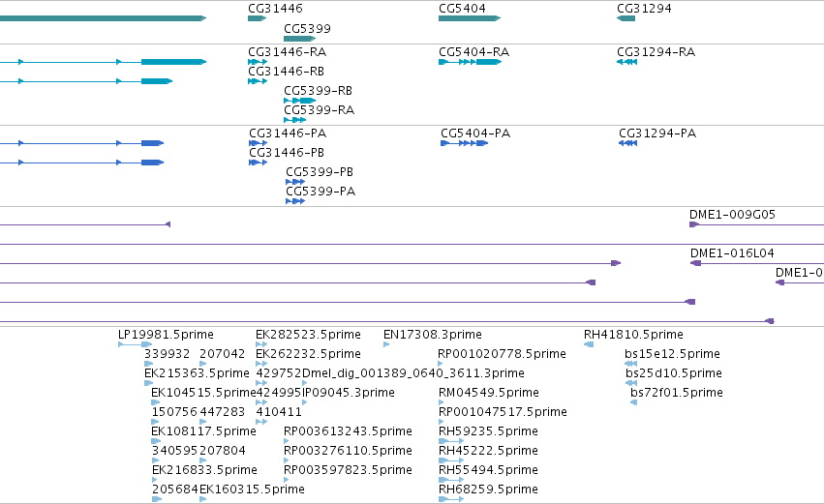Open EST Dmel_dig_001389_0640_3611.3prime
This screenshot has height=504, width=824.
point(413,373)
